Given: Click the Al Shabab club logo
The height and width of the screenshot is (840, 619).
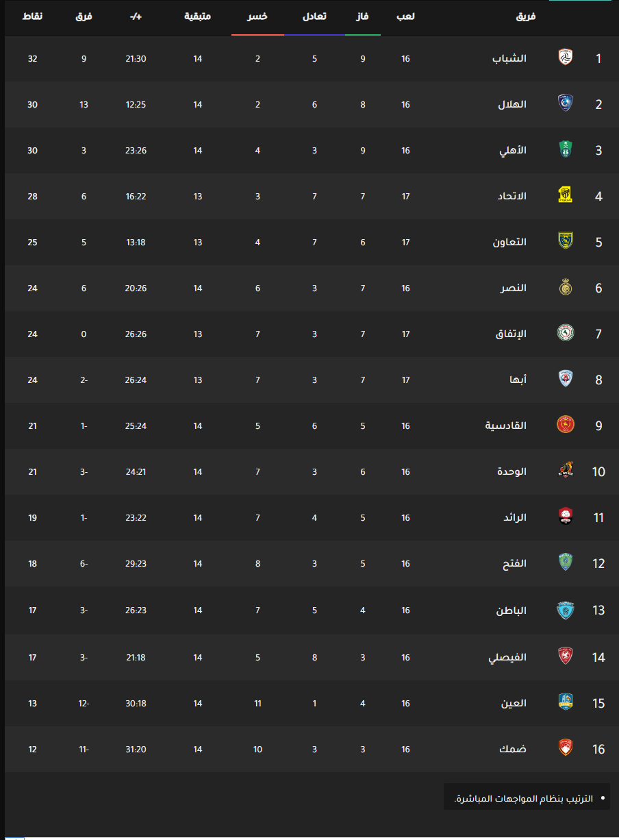Looking at the screenshot, I should (x=565, y=58).
